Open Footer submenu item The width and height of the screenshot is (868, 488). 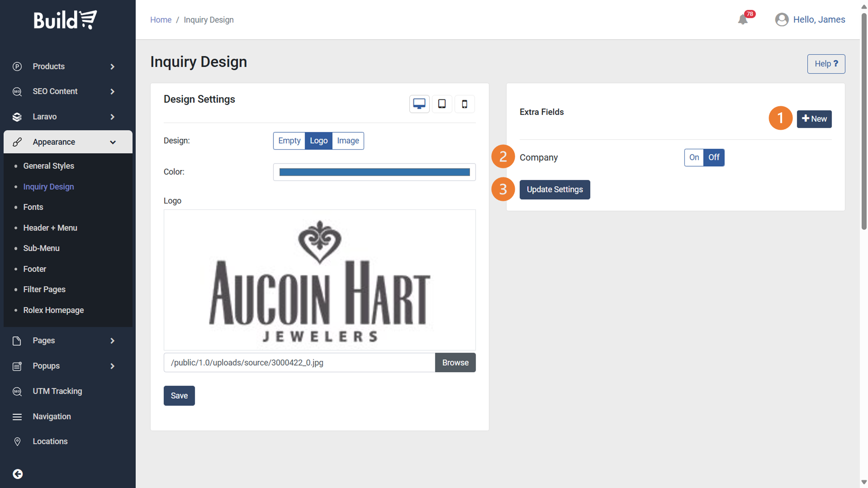pyautogui.click(x=35, y=269)
